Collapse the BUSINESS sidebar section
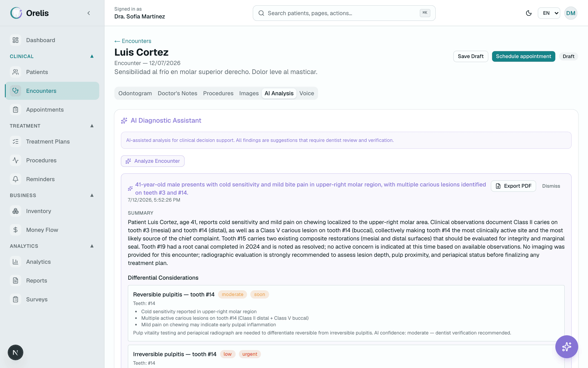 click(x=92, y=195)
